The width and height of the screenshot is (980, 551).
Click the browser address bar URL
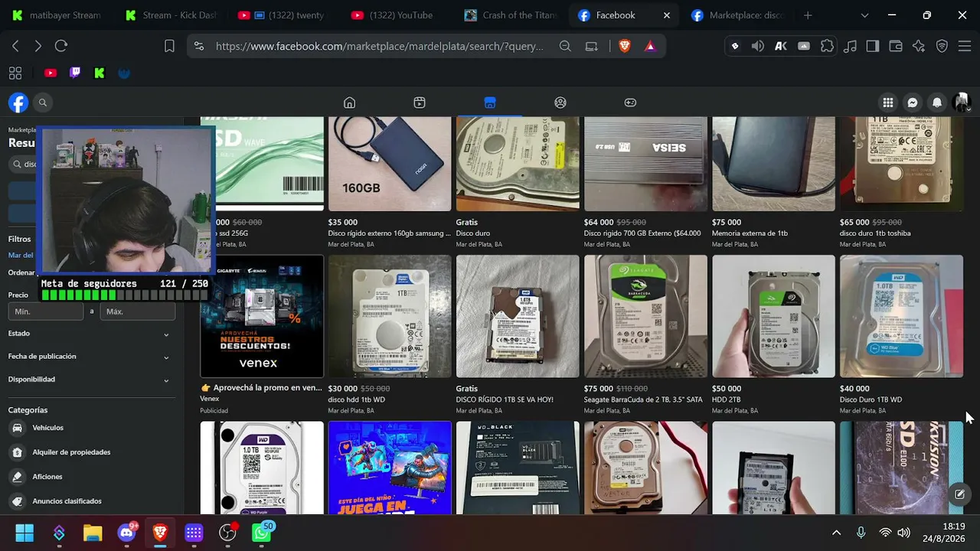click(x=379, y=46)
